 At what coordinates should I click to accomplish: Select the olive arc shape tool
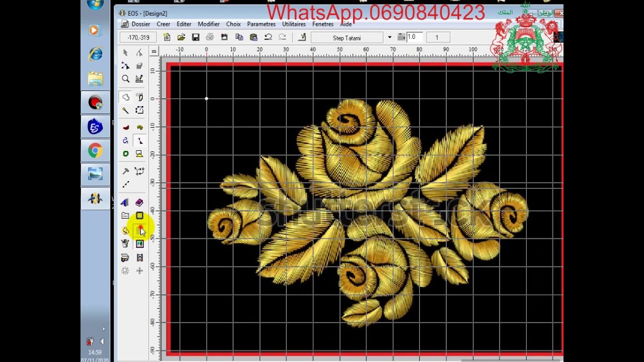click(x=139, y=128)
